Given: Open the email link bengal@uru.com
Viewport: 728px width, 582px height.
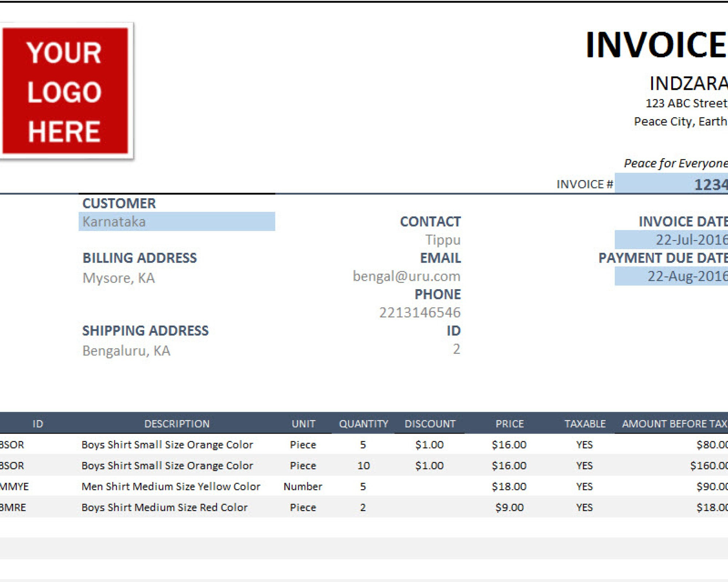Looking at the screenshot, I should 406,276.
